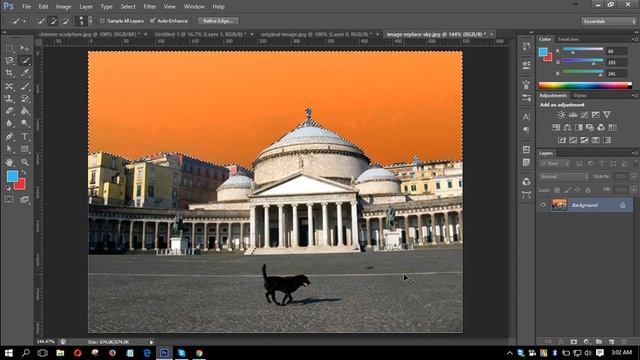Open the Image menu
The height and width of the screenshot is (360, 640).
[x=63, y=7]
